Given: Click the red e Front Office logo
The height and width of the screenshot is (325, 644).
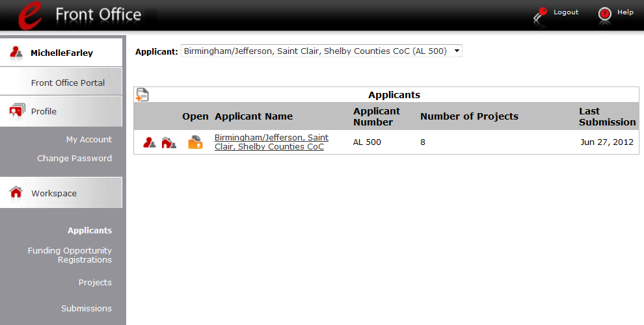Looking at the screenshot, I should (x=30, y=15).
